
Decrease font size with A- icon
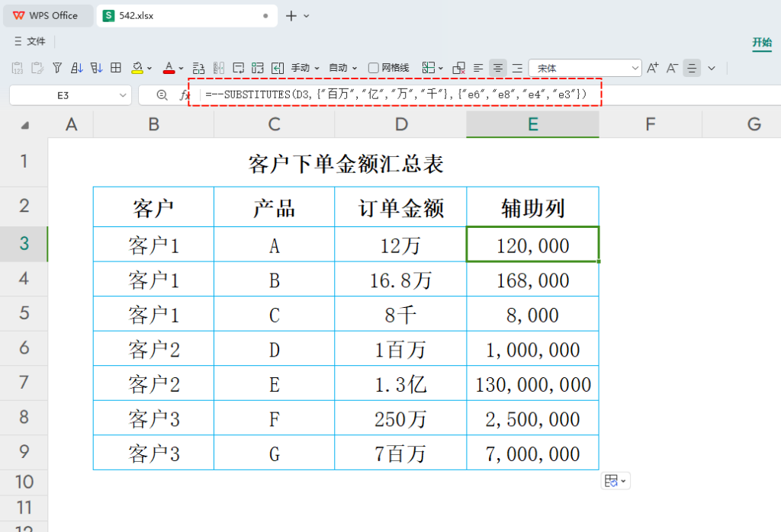673,68
